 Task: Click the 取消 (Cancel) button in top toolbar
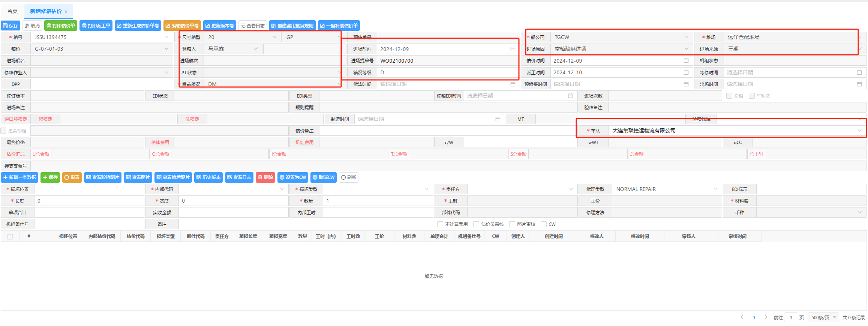click(x=32, y=26)
